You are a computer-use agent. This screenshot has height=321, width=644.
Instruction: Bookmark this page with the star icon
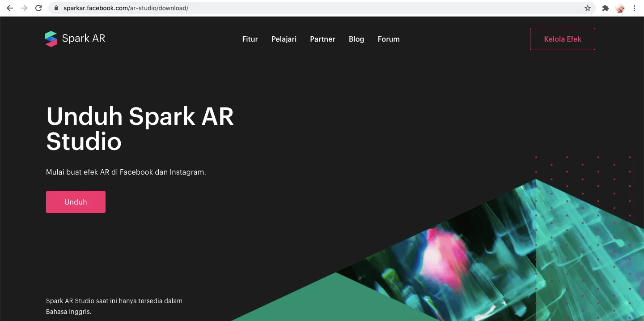click(x=588, y=8)
